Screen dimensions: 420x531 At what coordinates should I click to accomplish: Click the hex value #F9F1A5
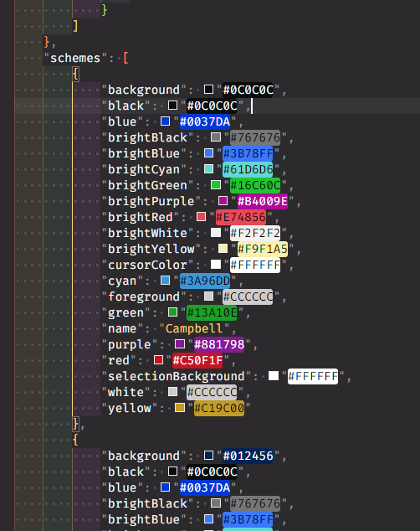263,249
